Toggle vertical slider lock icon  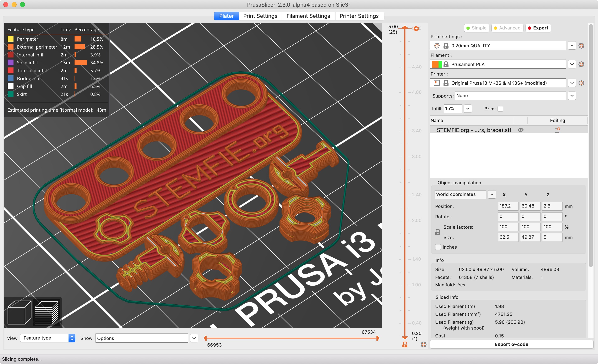tap(405, 344)
